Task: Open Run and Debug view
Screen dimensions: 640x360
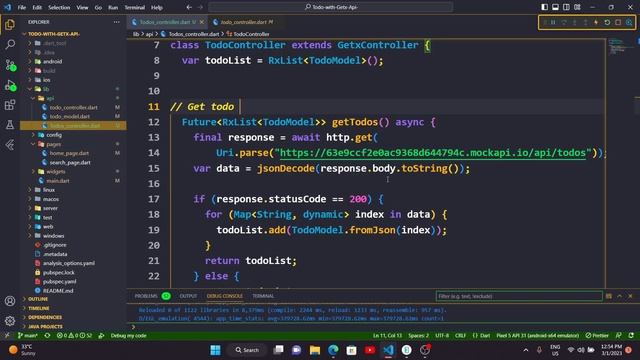Action: (x=10, y=85)
